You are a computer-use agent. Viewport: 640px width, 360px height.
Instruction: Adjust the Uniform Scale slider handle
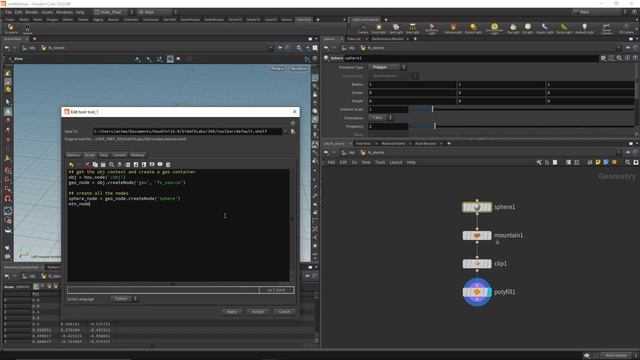click(x=433, y=109)
